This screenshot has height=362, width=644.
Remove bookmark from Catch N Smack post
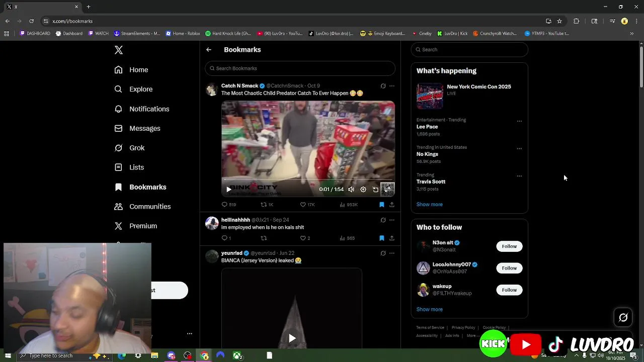(x=382, y=205)
